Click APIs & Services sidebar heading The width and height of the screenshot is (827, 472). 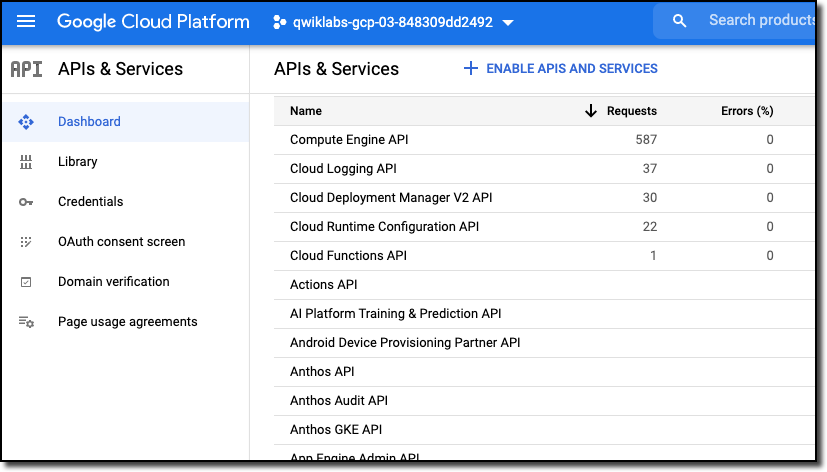click(120, 69)
